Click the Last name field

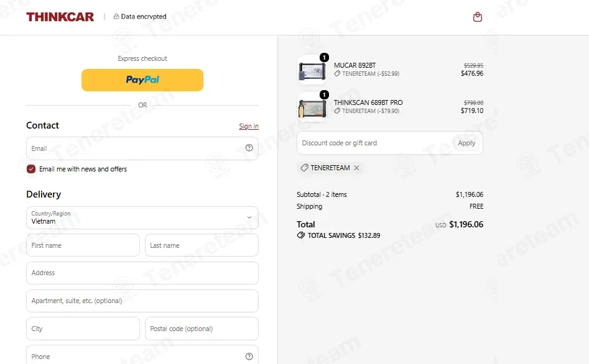(x=202, y=245)
